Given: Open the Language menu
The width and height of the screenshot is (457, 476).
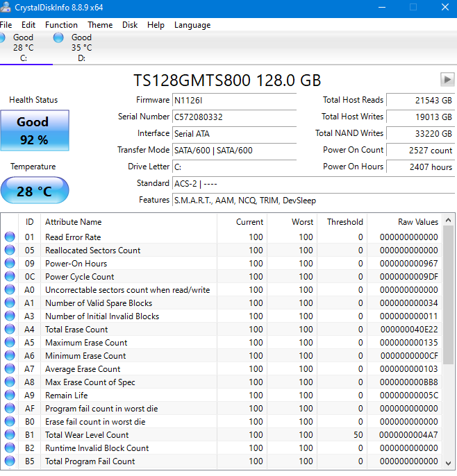Looking at the screenshot, I should click(x=192, y=25).
